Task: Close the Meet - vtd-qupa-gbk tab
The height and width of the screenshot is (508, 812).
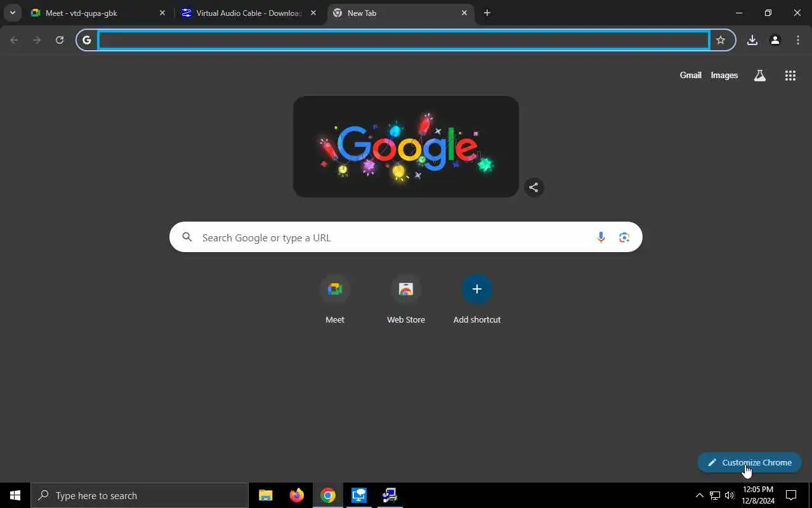Action: (x=162, y=13)
